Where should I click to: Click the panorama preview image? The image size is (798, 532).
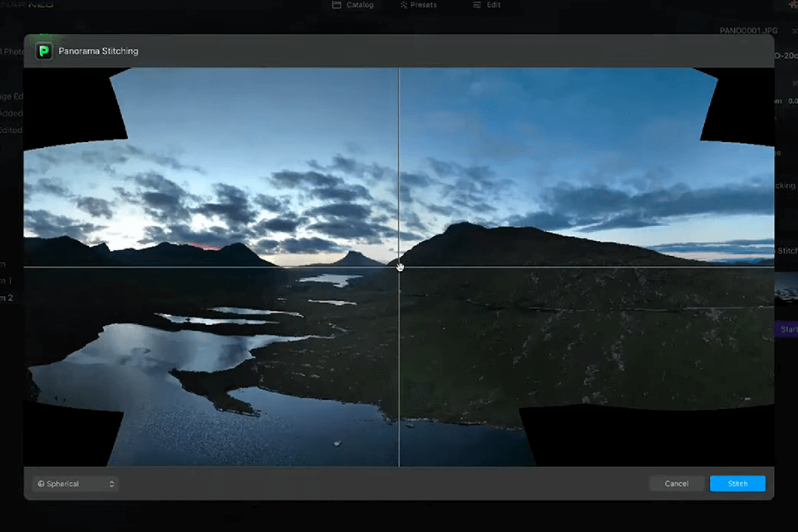399,267
